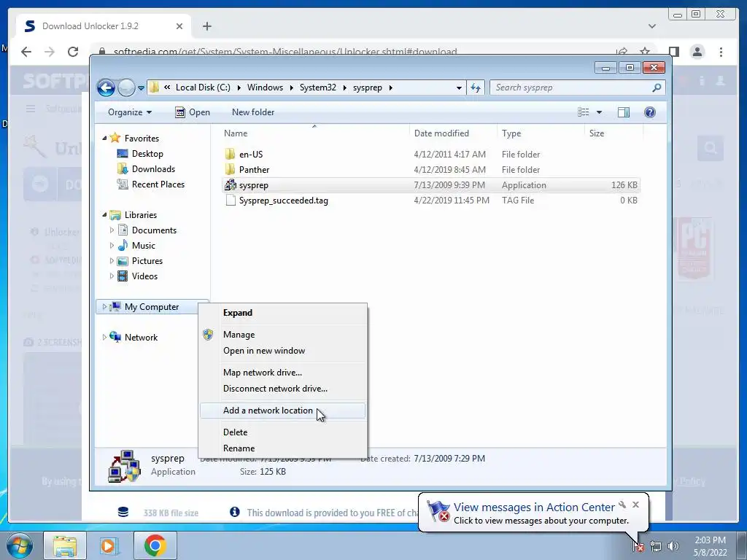Open Windows Media Player from taskbar
This screenshot has height=560, width=747.
(x=109, y=545)
